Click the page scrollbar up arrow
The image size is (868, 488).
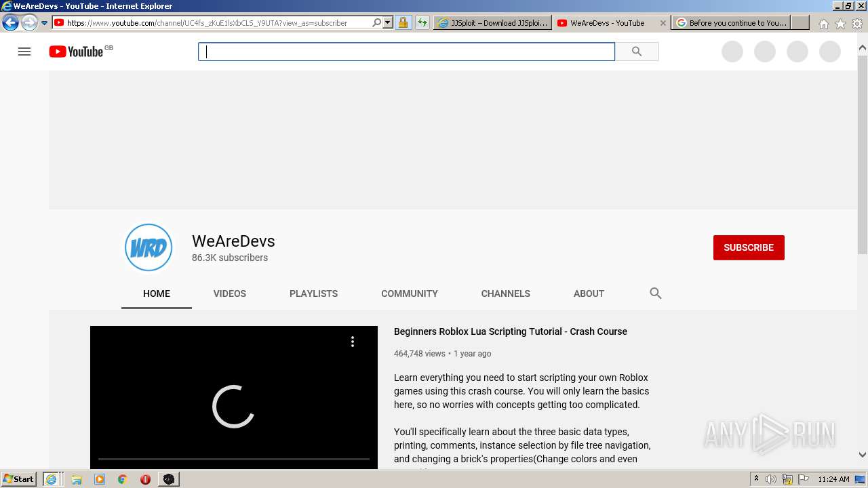click(863, 47)
